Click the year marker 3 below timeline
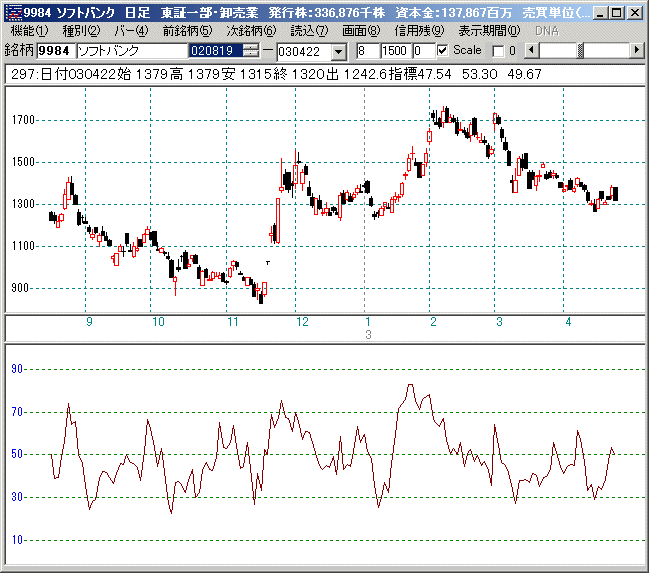This screenshot has width=649, height=573. coord(368,335)
